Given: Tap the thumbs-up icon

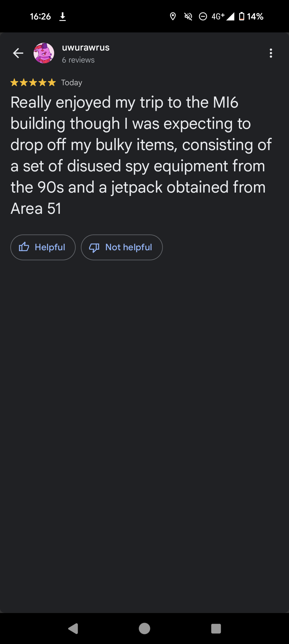Looking at the screenshot, I should click(24, 247).
